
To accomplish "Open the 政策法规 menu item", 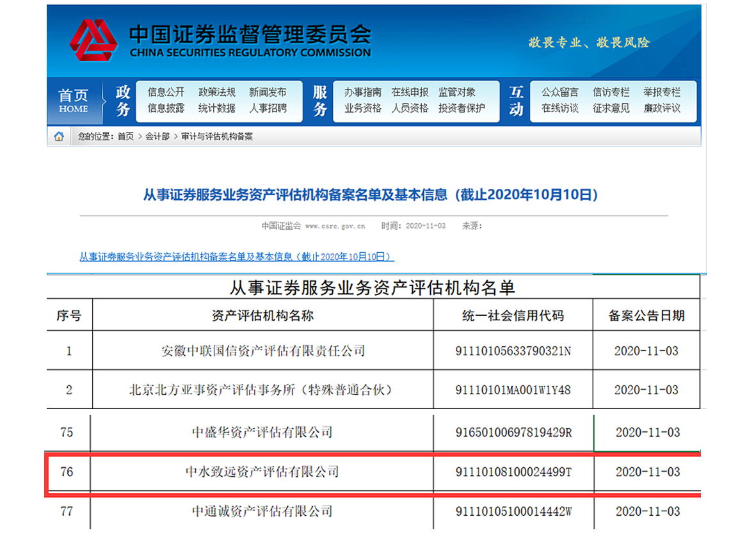I will pos(217,92).
